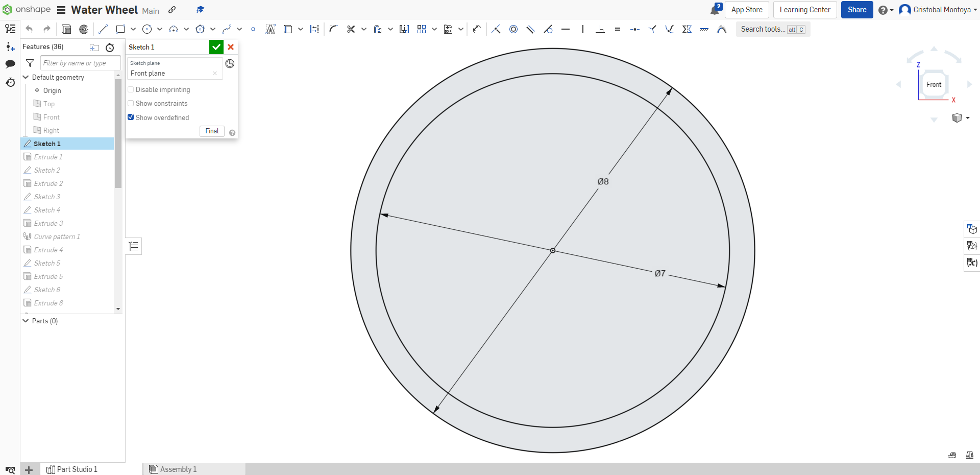Viewport: 980px width, 475px height.
Task: Select the Corner rectangle tool
Action: click(121, 29)
